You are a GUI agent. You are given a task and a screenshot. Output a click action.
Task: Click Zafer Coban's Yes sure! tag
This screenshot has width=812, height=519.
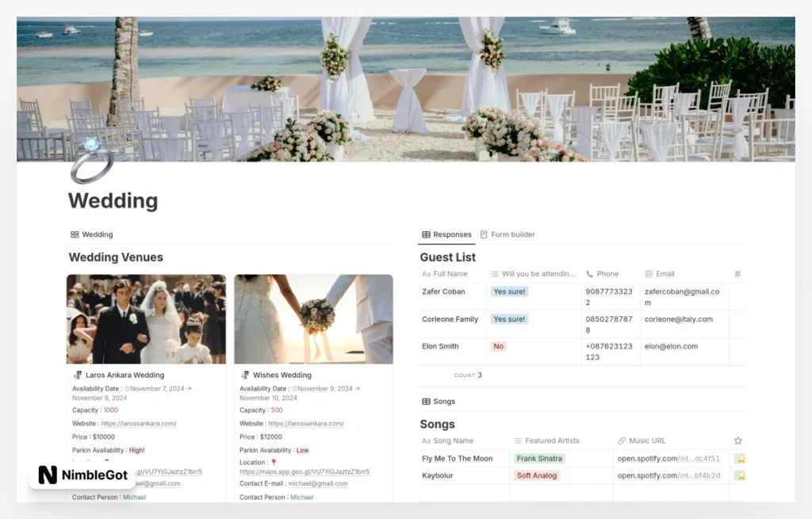point(509,292)
